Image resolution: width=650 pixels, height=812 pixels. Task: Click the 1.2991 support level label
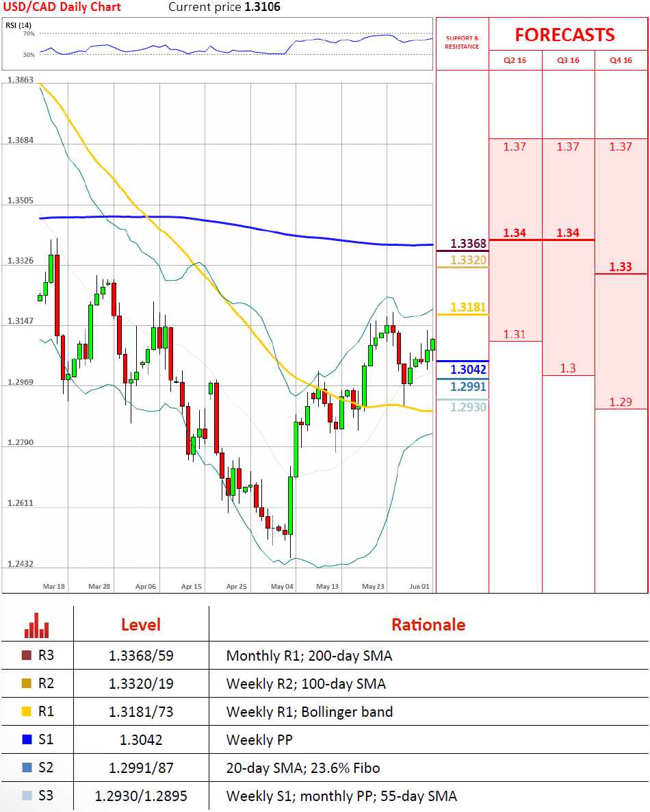pos(469,386)
